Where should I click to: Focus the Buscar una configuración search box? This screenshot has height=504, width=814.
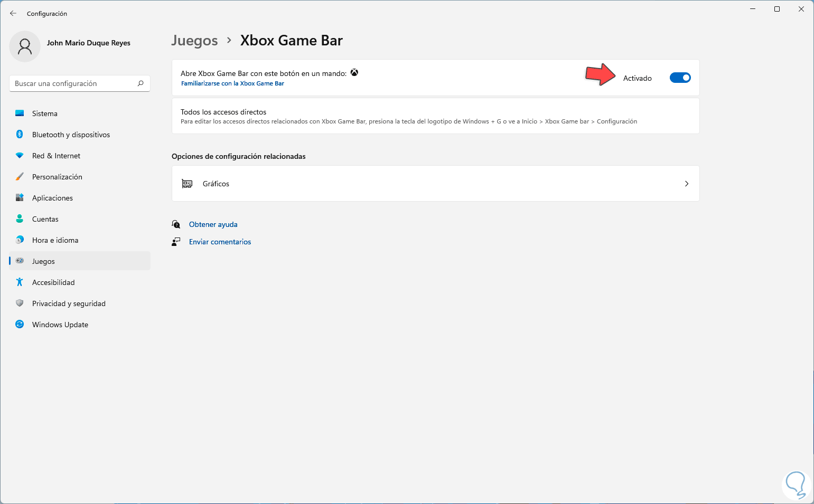click(80, 83)
